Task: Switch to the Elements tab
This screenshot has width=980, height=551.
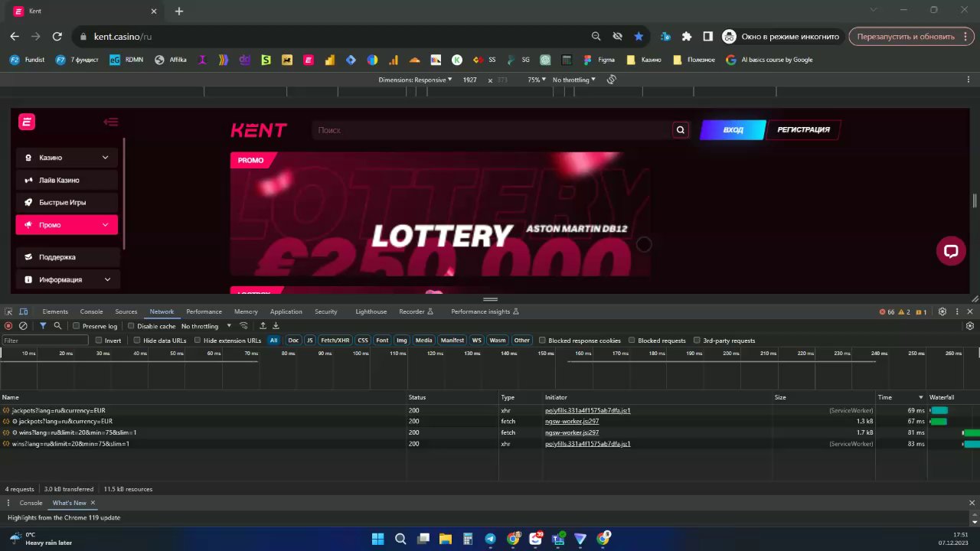Action: [x=55, y=311]
